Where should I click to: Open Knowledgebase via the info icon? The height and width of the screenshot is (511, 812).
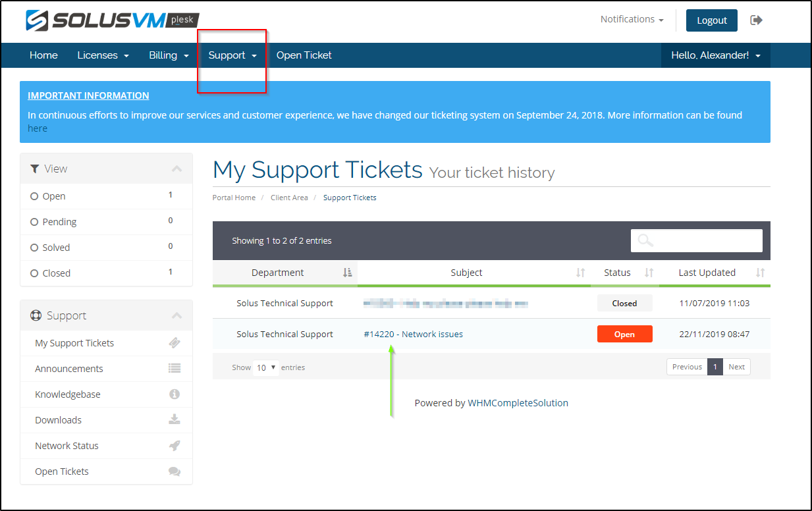coord(175,394)
